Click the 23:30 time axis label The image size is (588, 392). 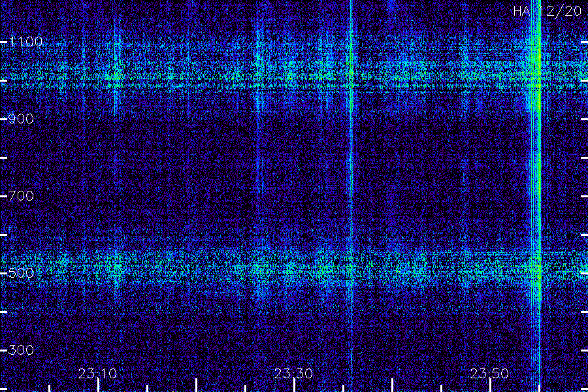click(293, 374)
